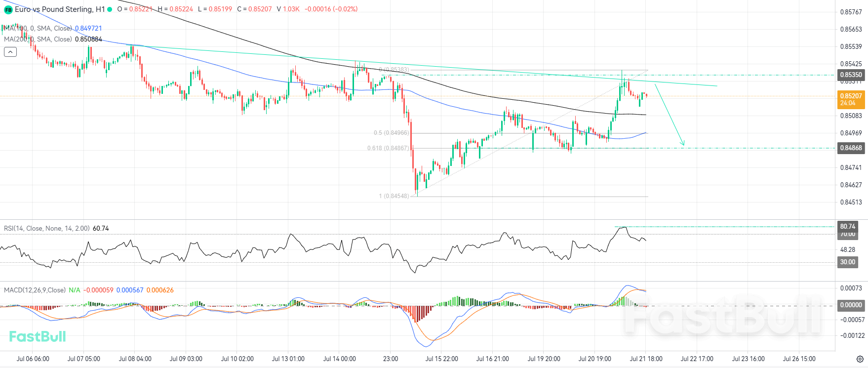868x368 pixels.
Task: Click the Jul 21 18:00 time axis label
Action: click(646, 359)
